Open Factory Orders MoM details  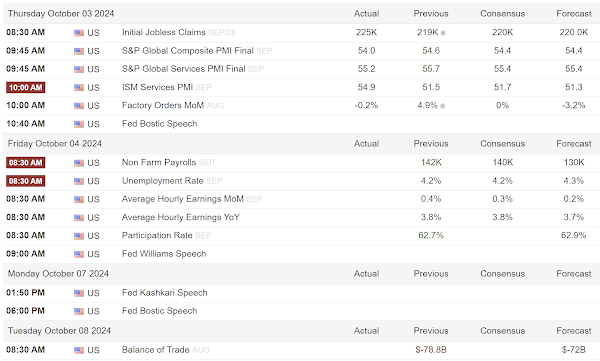(x=163, y=105)
